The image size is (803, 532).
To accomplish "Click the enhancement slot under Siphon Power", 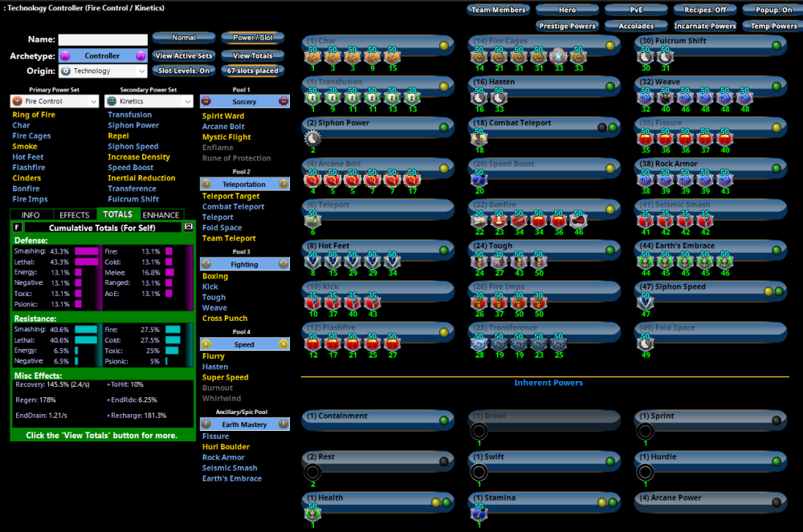I will tap(312, 139).
